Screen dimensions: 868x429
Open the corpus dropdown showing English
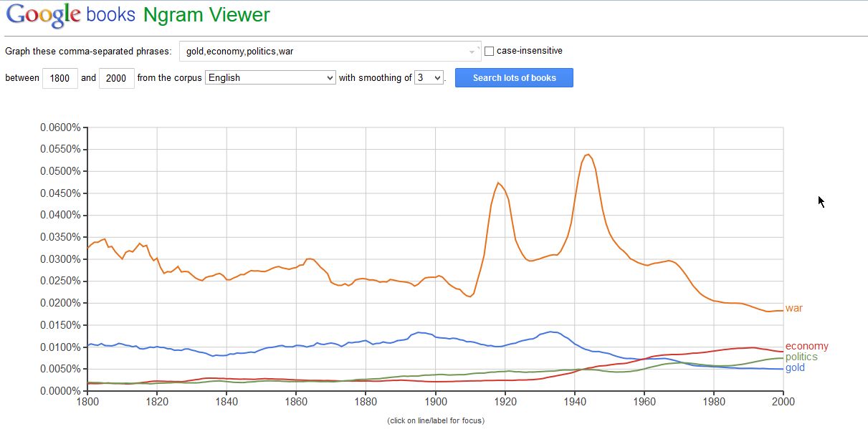tap(270, 77)
